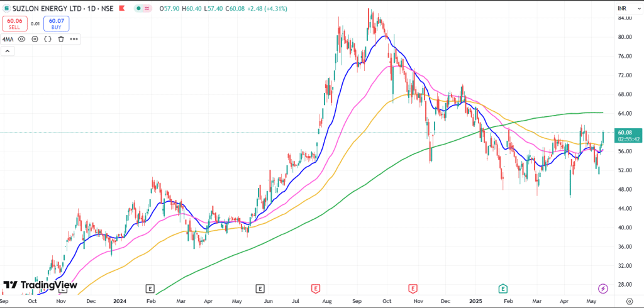The height and width of the screenshot is (308, 644).
Task: Click the pink data update mode icon
Action: coord(147,8)
